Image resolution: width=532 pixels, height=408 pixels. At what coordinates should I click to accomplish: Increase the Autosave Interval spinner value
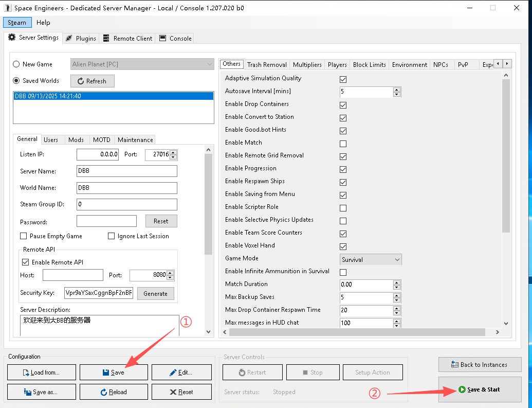pos(396,90)
